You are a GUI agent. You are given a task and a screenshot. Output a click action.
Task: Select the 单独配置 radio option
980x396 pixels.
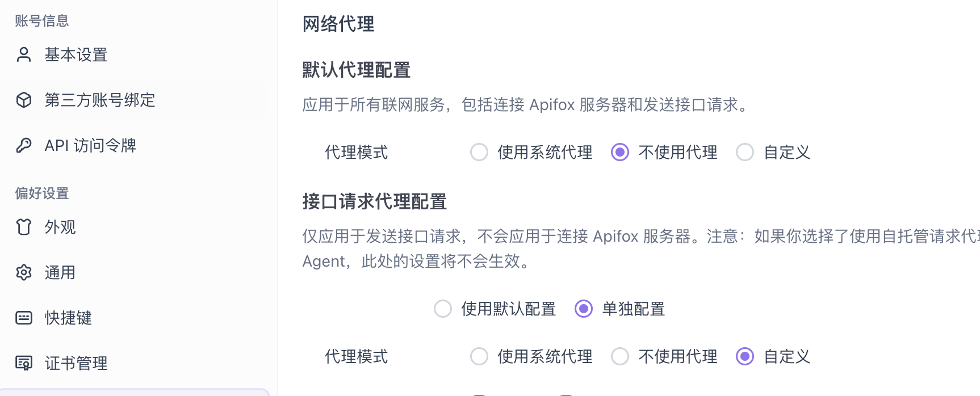coord(584,309)
